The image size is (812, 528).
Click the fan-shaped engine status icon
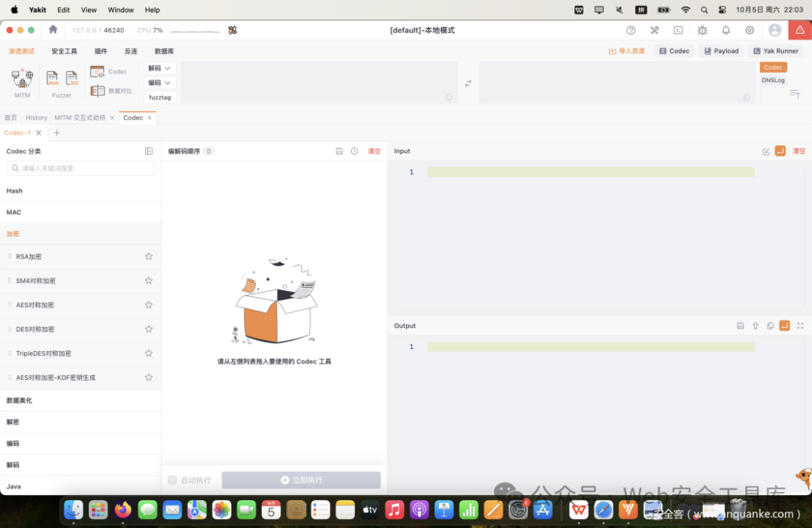pyautogui.click(x=232, y=30)
